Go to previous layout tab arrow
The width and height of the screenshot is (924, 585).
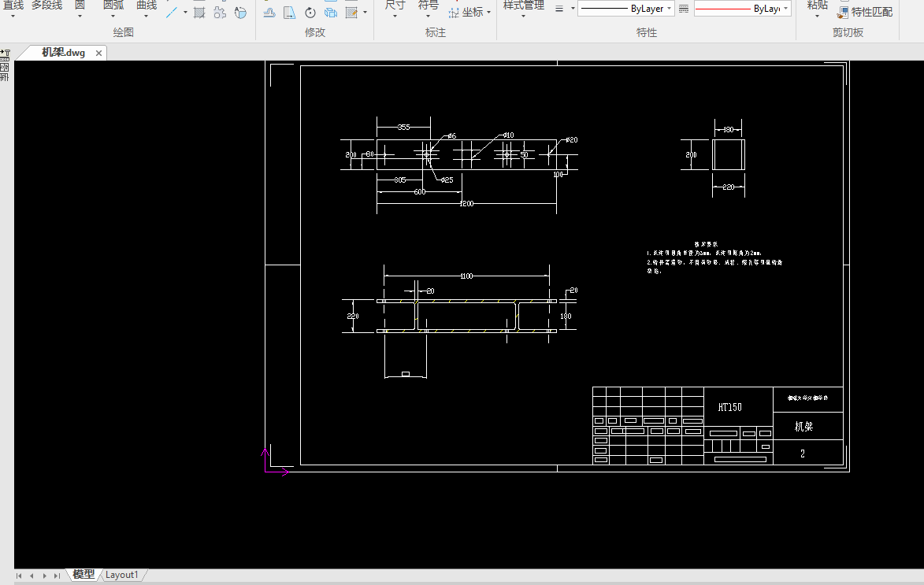click(32, 576)
